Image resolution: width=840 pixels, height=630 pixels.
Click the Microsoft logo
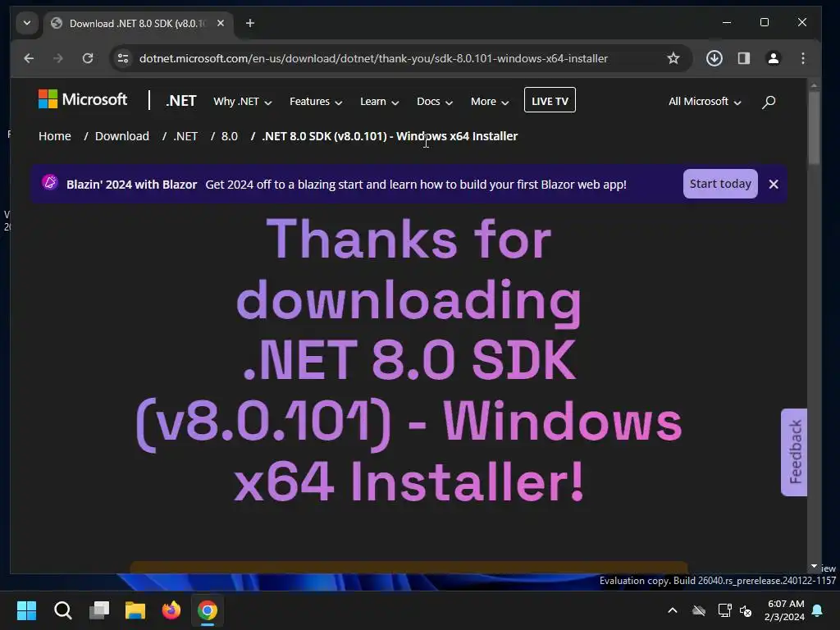pos(83,99)
